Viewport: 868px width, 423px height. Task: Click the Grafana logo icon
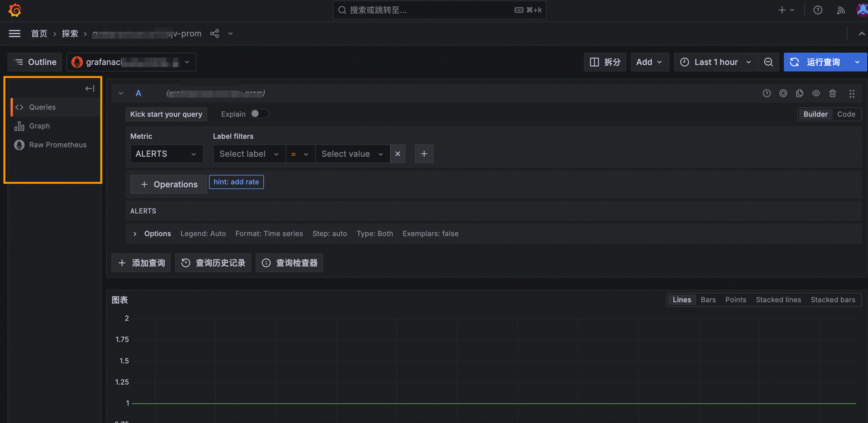[14, 10]
